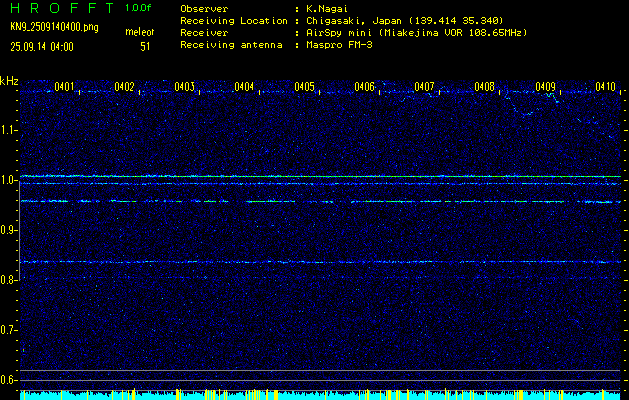Image resolution: width=629 pixels, height=400 pixels.
Task: Click the 0.9 frequency axis label
Action: pyautogui.click(x=9, y=230)
